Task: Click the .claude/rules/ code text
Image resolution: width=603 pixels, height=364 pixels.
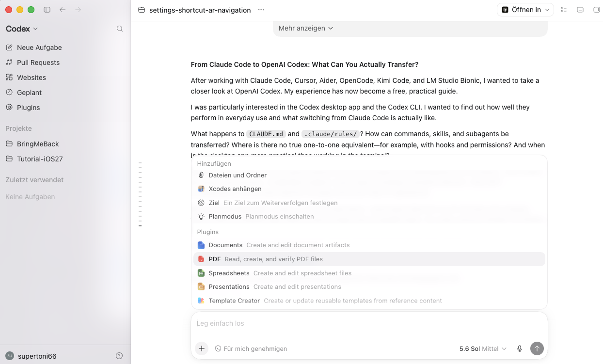Action: (330, 134)
